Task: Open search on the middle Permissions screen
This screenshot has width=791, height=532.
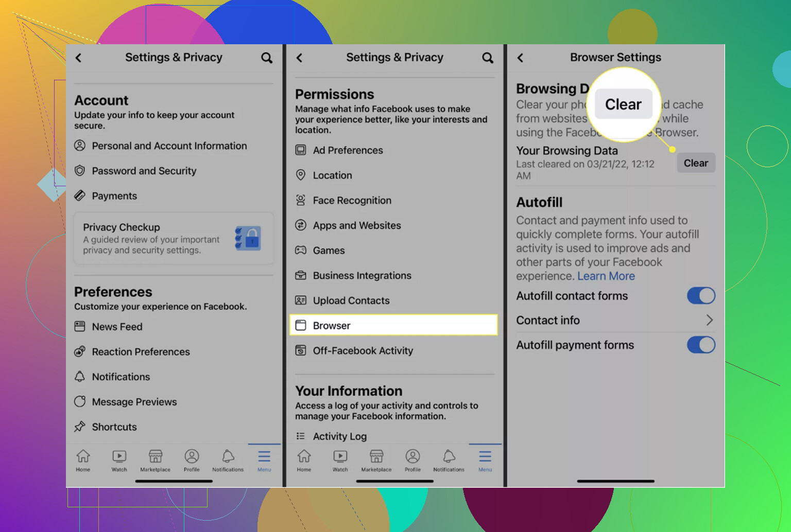Action: (488, 58)
